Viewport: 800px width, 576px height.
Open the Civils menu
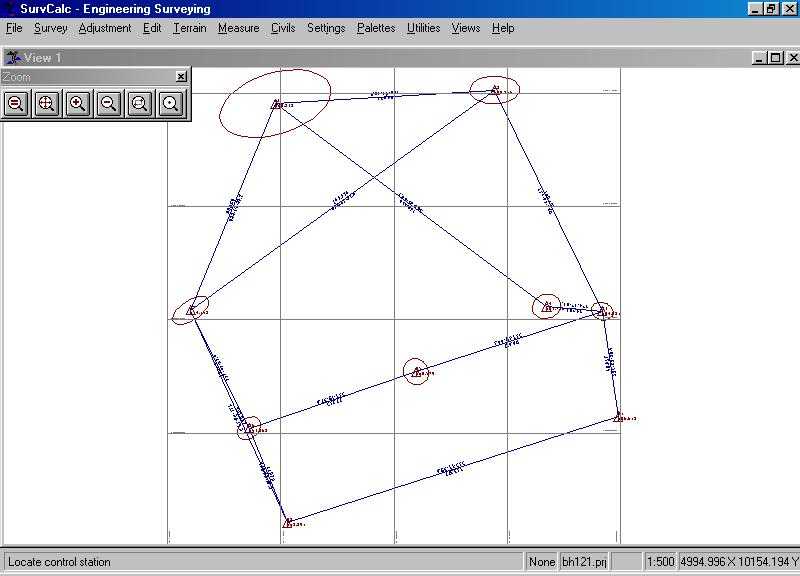tap(283, 28)
